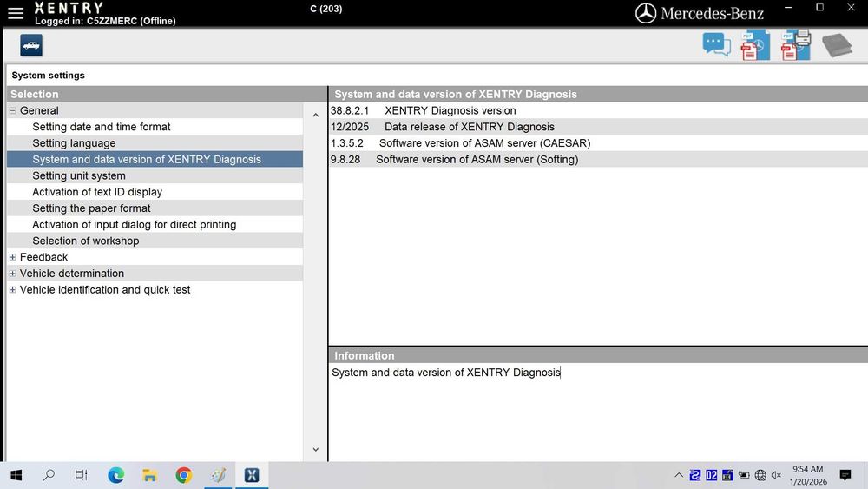
Task: Collapse the General tree node
Action: pos(12,111)
